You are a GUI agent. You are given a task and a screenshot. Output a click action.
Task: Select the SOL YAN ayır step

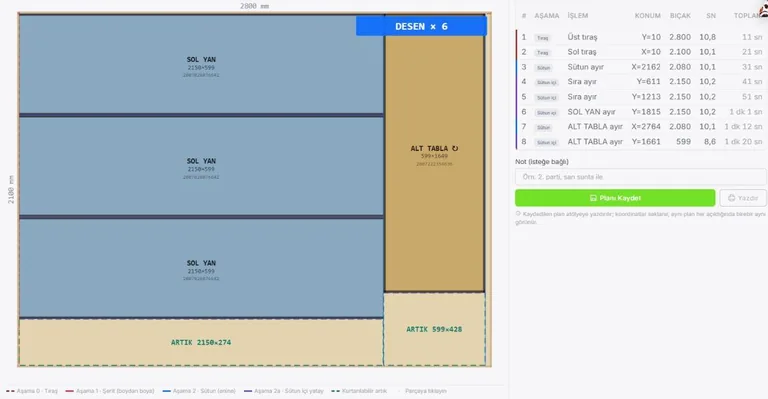coord(641,112)
